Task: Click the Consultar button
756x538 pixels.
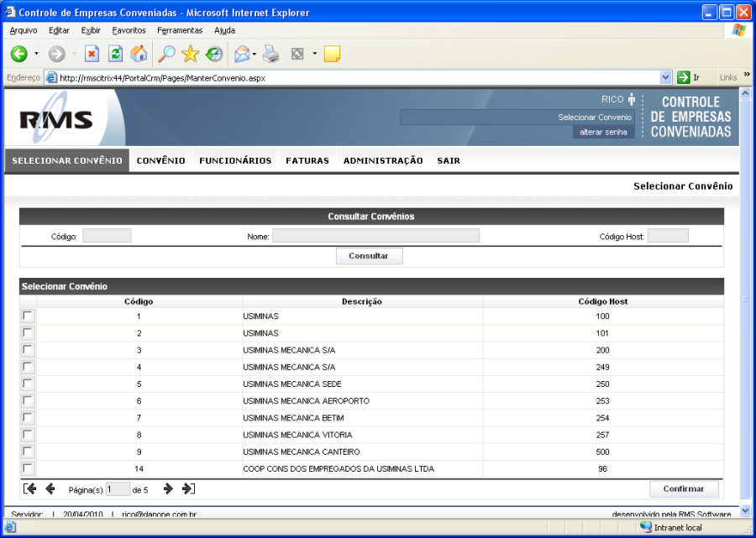Action: pyautogui.click(x=369, y=256)
